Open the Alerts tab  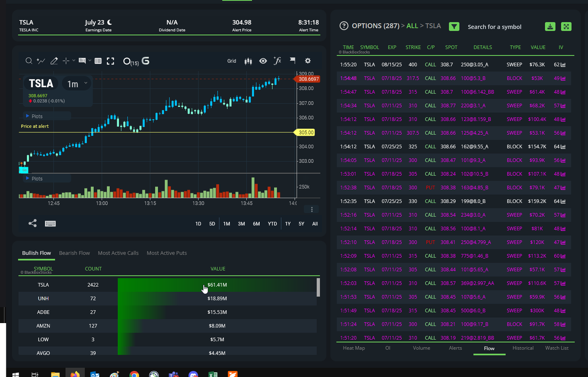[455, 348]
